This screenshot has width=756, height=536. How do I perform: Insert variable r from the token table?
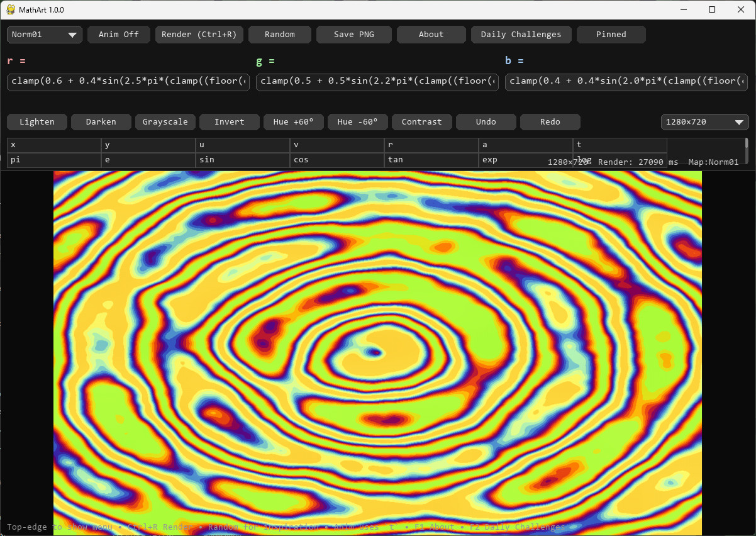pos(431,145)
